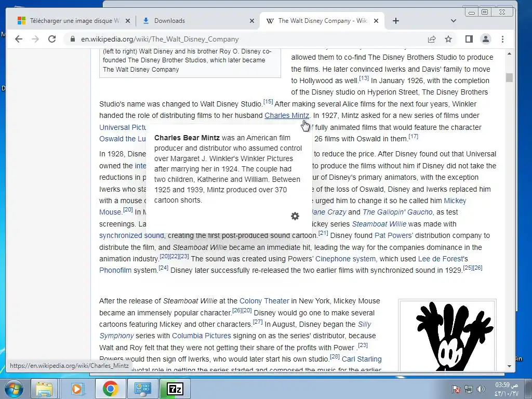This screenshot has width=532, height=399.
Task: Follow the Columbia Pictures link
Action: click(x=201, y=336)
